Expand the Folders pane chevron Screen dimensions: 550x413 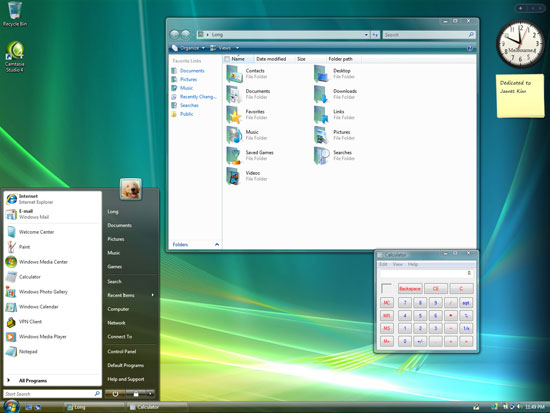[217, 245]
